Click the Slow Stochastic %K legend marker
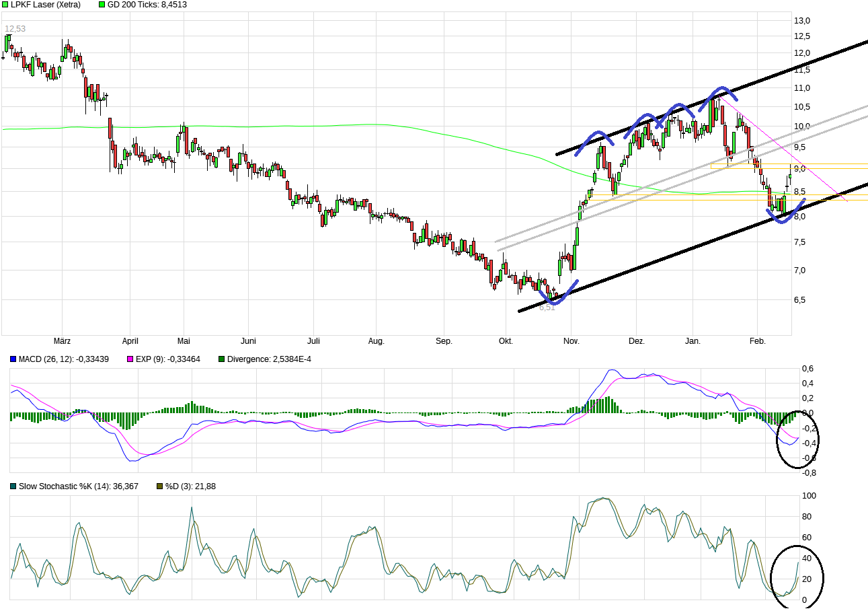The height and width of the screenshot is (615, 868). click(x=13, y=486)
